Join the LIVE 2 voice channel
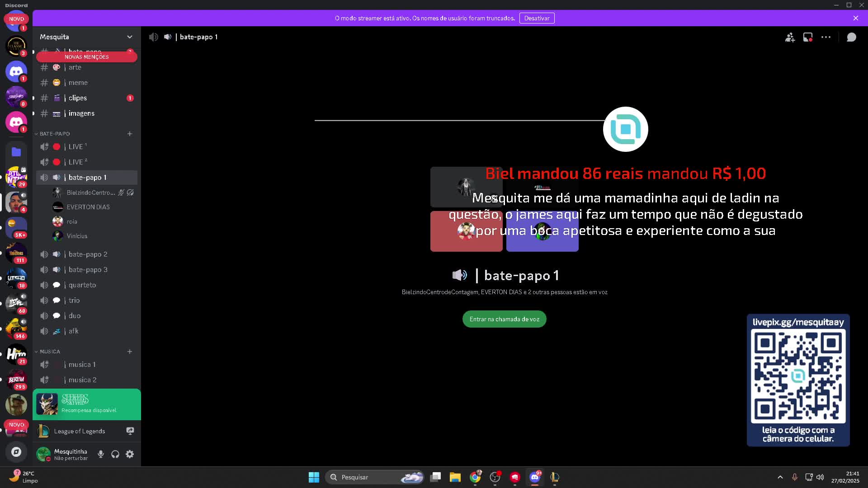868x488 pixels. [86, 162]
